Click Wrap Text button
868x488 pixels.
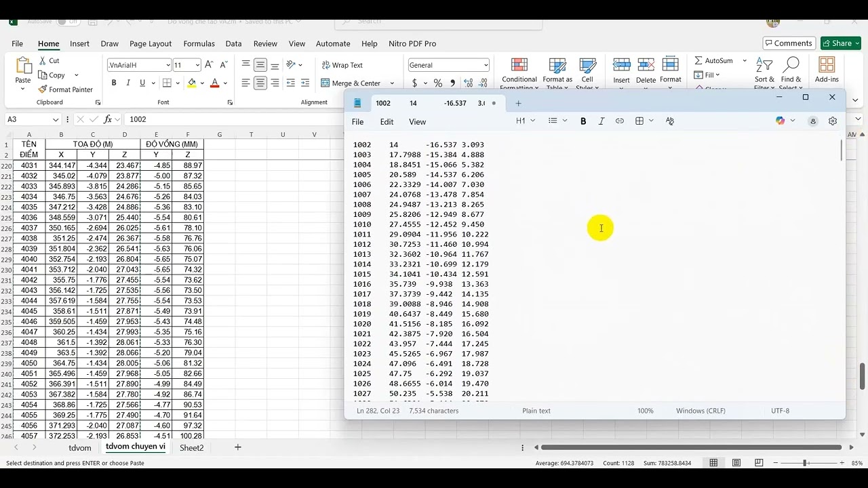coord(342,65)
